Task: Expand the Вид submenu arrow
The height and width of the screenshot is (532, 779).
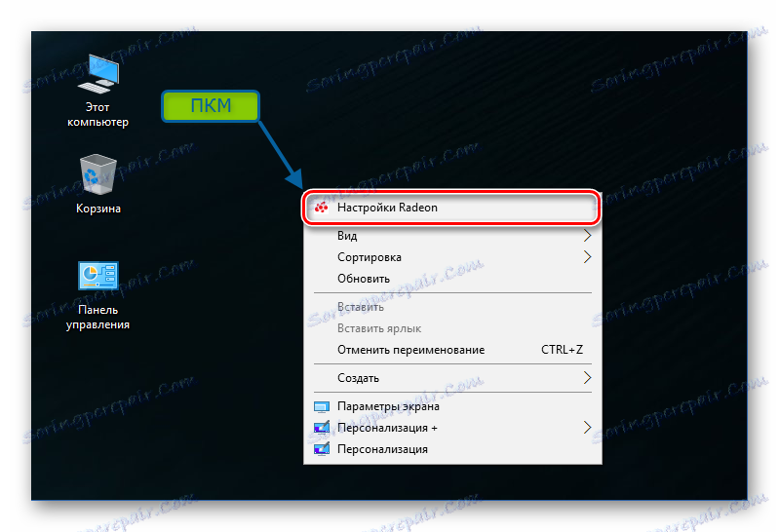Action: [x=587, y=236]
